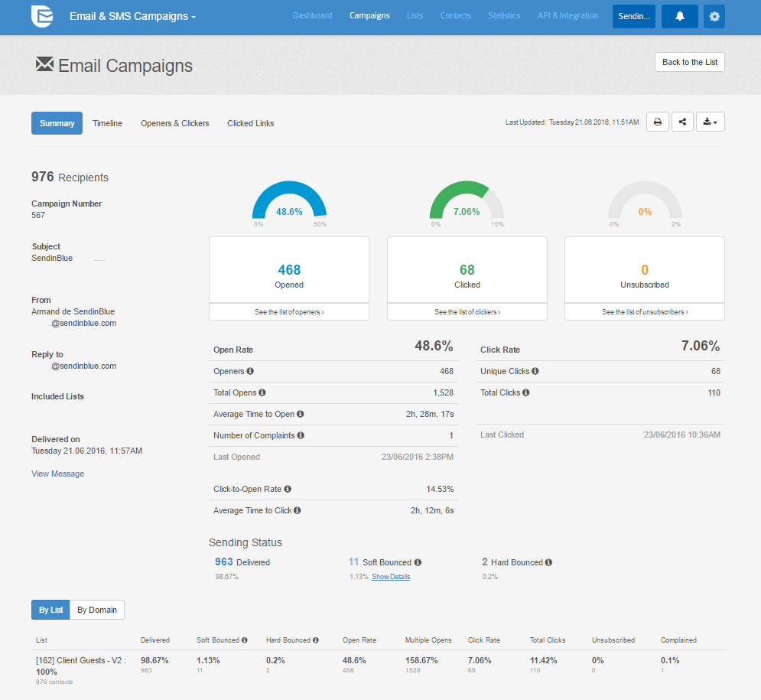Switch to the Timeline tab
This screenshot has height=700, width=761.
tap(107, 123)
